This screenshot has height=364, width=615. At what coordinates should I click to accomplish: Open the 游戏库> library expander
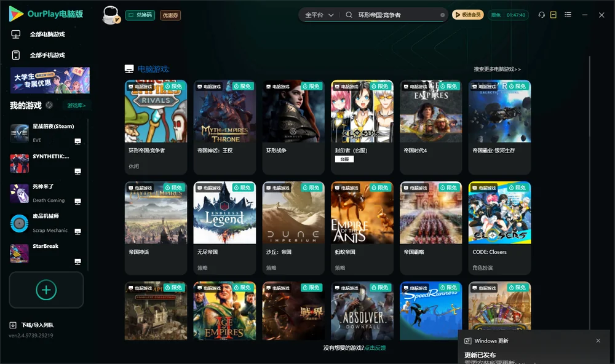tap(76, 106)
